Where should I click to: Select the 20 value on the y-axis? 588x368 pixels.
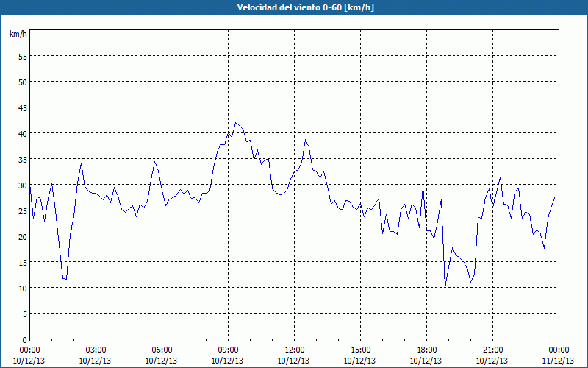pyautogui.click(x=23, y=237)
